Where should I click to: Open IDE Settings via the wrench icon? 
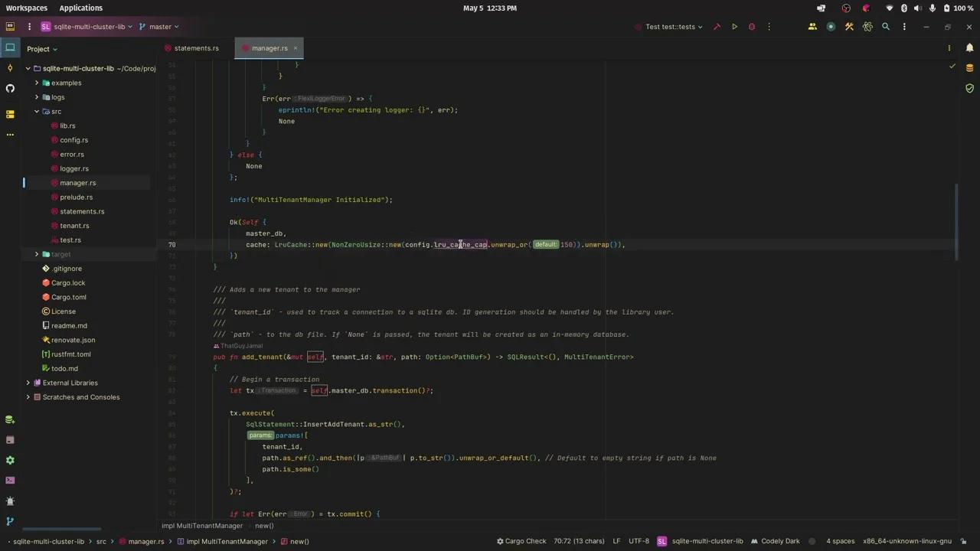849,26
